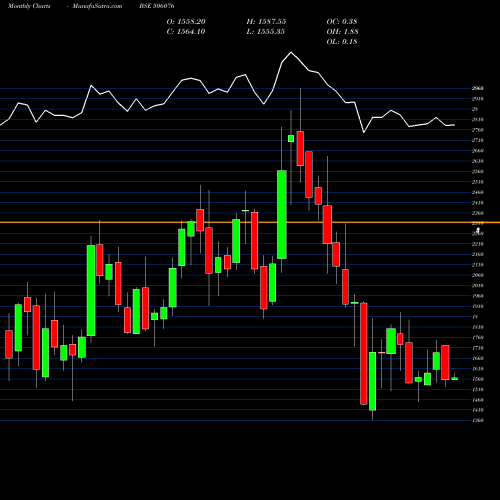Screen dimensions: 500x500
Task: Click the 1560 price axis label
Action: pos(478,379)
